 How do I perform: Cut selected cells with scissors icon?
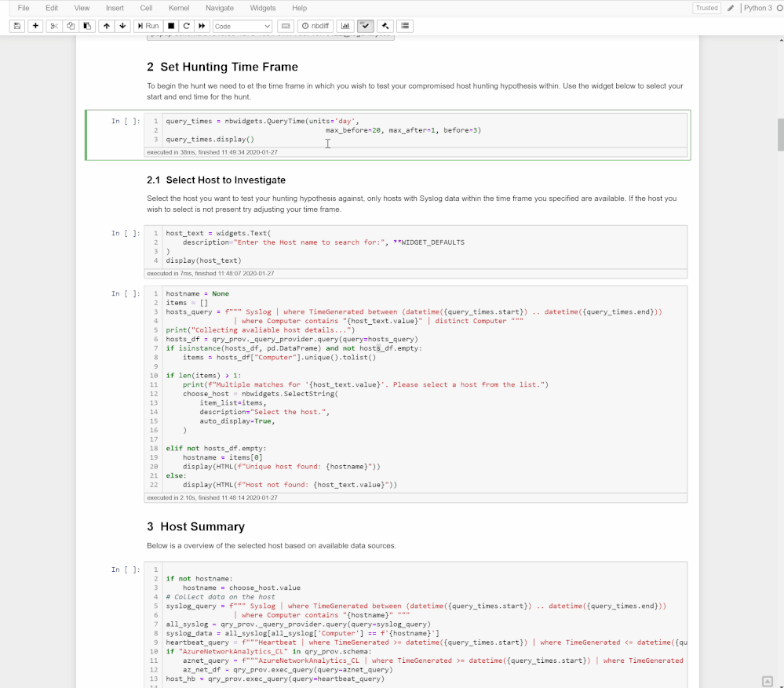tap(54, 26)
